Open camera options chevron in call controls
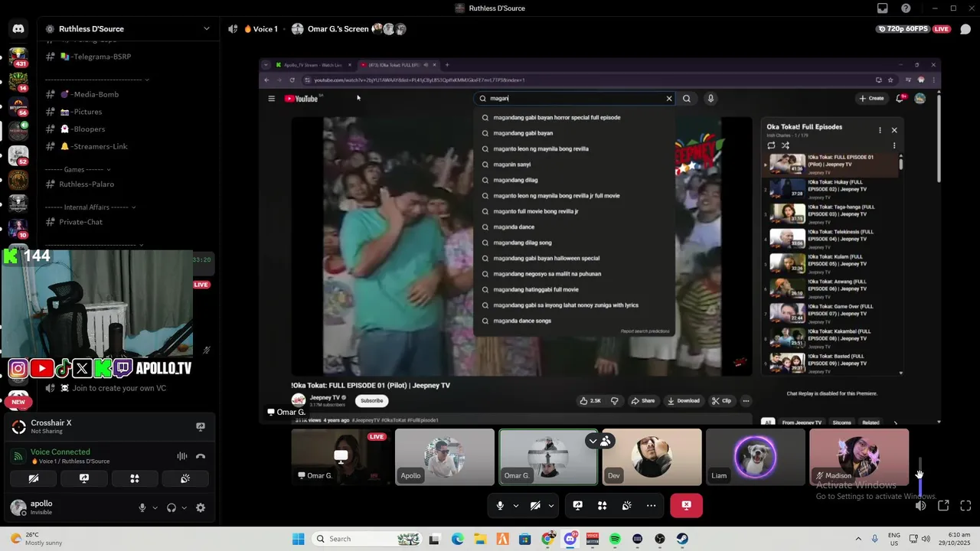 click(x=550, y=505)
